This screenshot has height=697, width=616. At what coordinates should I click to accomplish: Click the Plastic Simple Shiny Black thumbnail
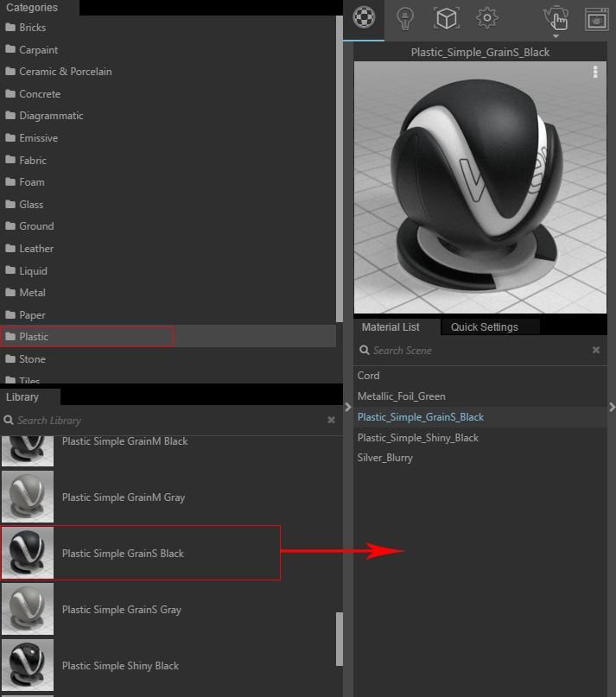click(28, 665)
